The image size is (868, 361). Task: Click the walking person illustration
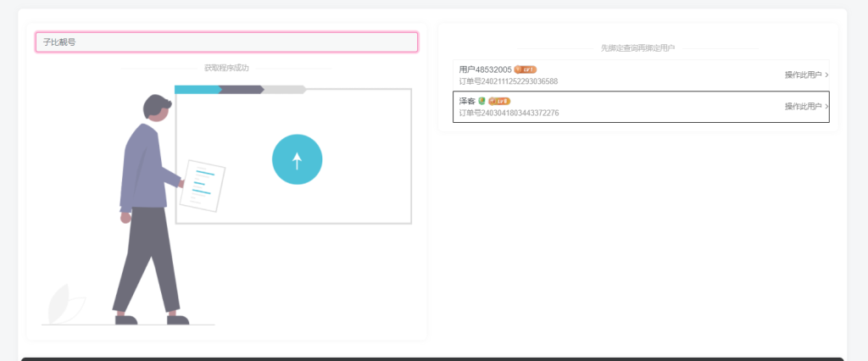point(147,212)
